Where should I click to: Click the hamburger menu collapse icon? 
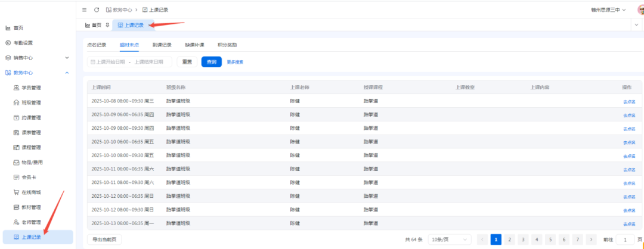84,10
